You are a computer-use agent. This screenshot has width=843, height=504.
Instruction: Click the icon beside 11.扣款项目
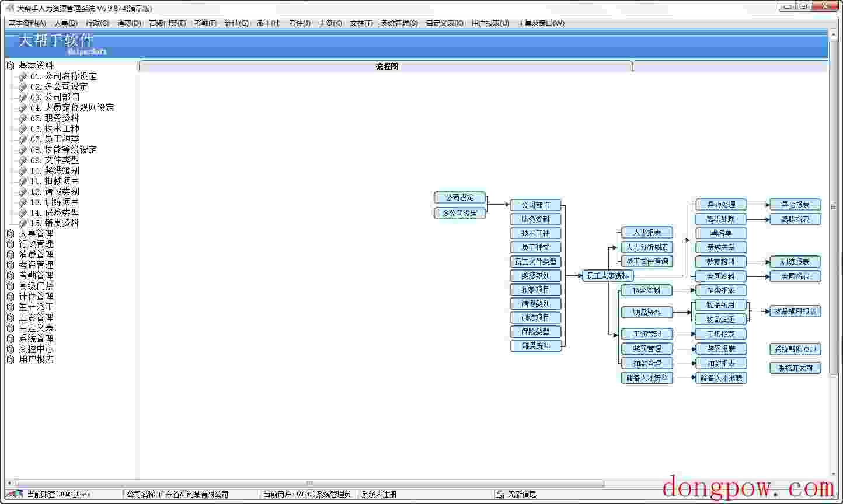[23, 181]
